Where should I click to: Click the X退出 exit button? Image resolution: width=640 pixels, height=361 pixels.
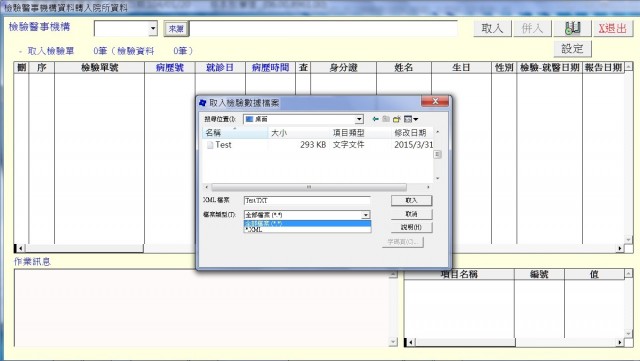point(612,28)
